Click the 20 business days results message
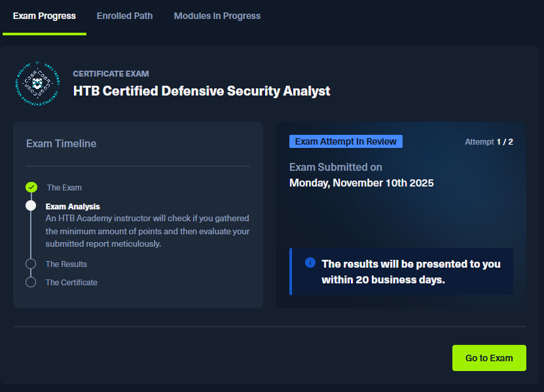Screen dimensions: 544x392 pos(410,272)
